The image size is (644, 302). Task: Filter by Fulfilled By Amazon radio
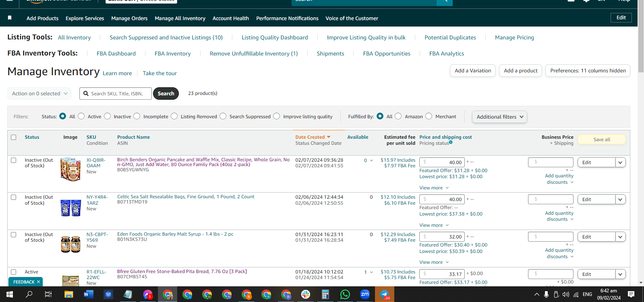[398, 116]
